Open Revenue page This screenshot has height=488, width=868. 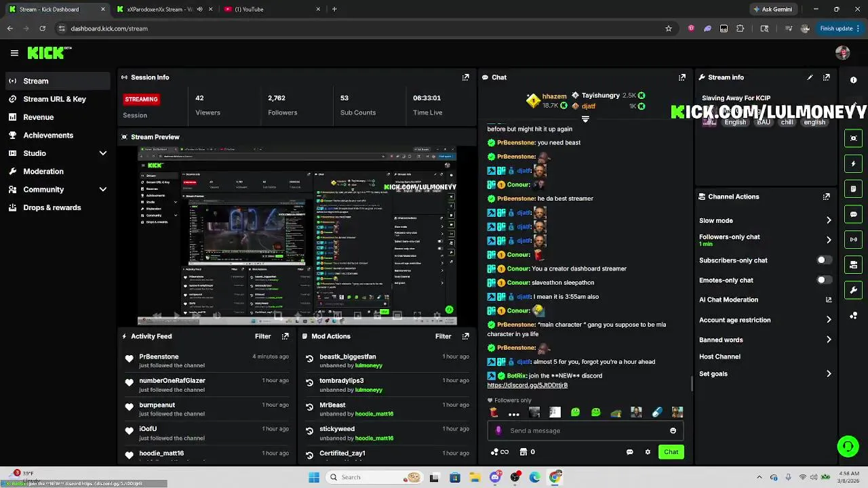tap(57, 117)
